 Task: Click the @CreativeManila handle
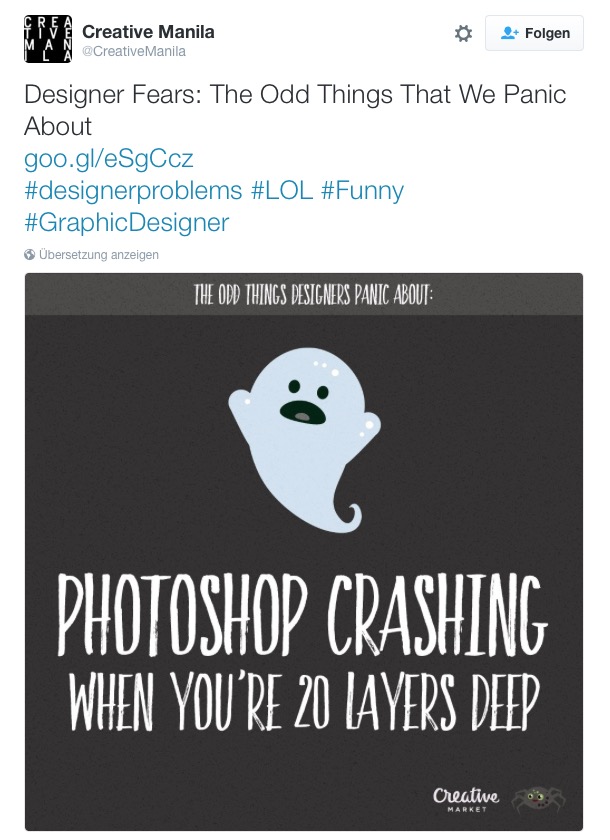133,51
